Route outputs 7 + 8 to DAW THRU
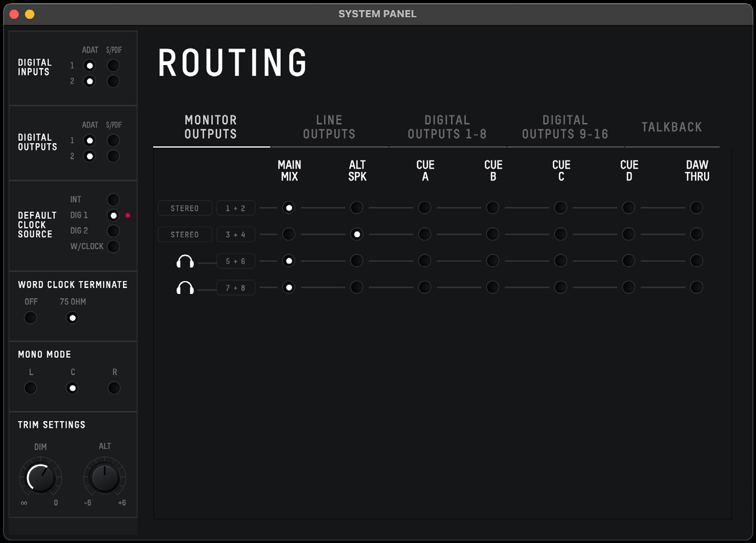756x543 pixels. tap(697, 288)
